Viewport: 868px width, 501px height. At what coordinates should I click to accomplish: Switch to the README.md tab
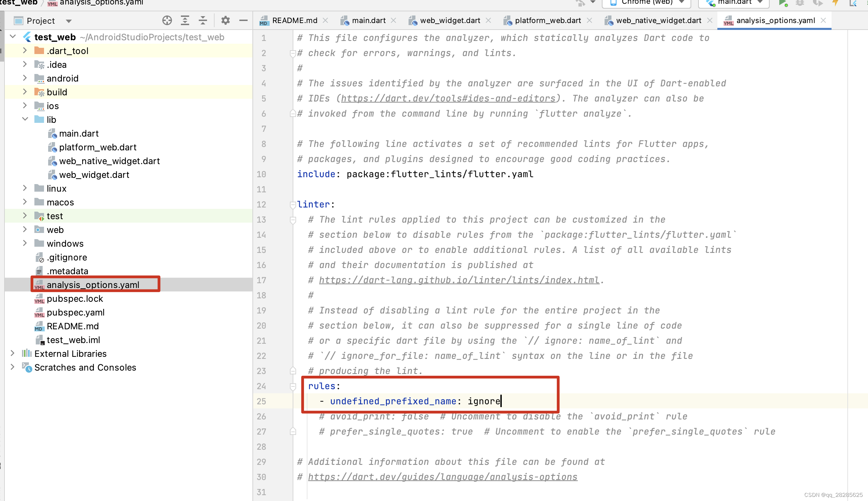294,20
